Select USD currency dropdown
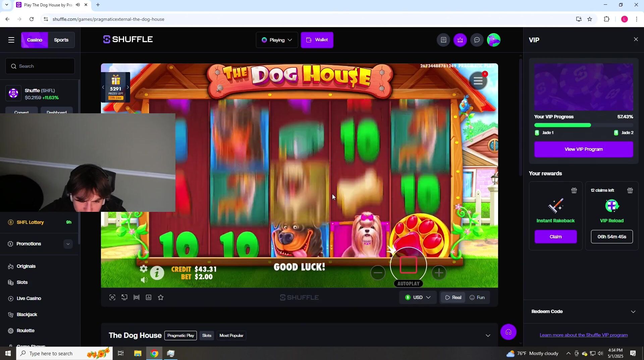This screenshot has height=360, width=644. [418, 297]
